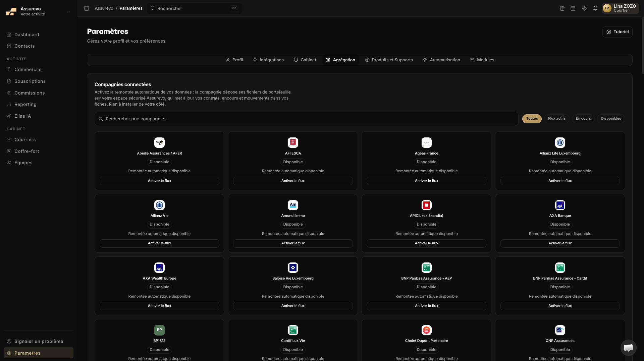Click the Amundi Immo logo
The height and width of the screenshot is (361, 644).
293,205
